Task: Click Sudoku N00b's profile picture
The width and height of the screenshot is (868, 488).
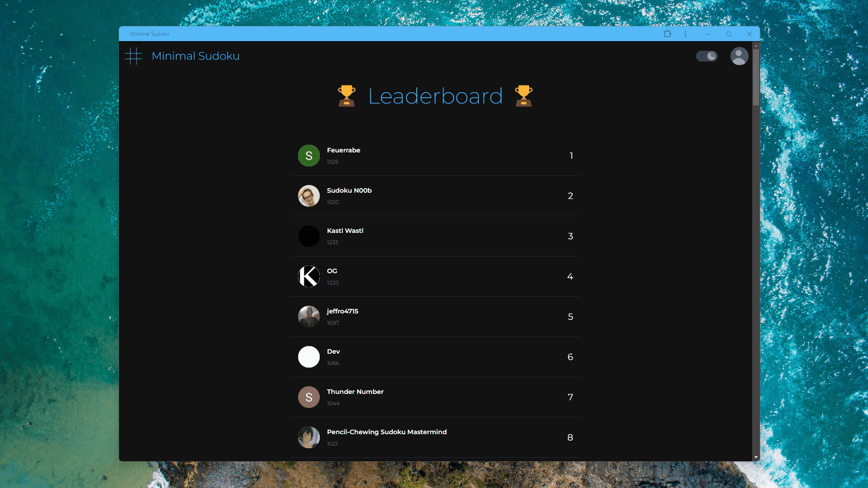Action: pos(309,196)
